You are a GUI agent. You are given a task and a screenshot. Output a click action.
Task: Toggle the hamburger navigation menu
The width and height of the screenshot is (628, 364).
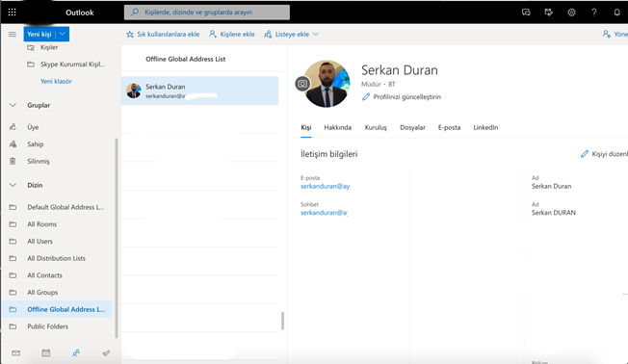coord(13,34)
